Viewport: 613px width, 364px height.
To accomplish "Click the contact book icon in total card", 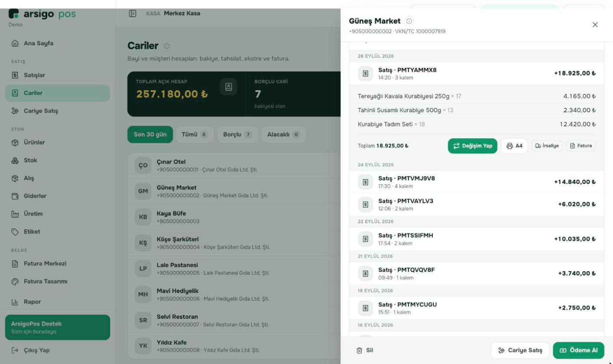I will point(229,87).
